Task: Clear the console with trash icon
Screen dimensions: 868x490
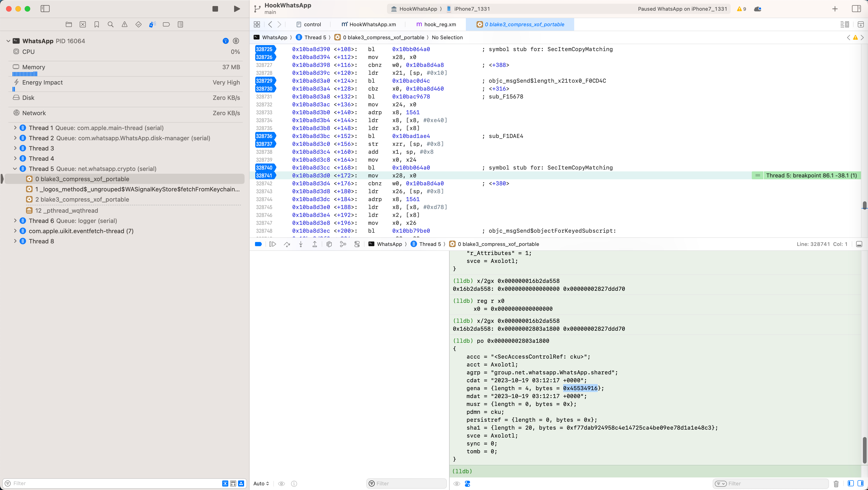Action: (836, 483)
